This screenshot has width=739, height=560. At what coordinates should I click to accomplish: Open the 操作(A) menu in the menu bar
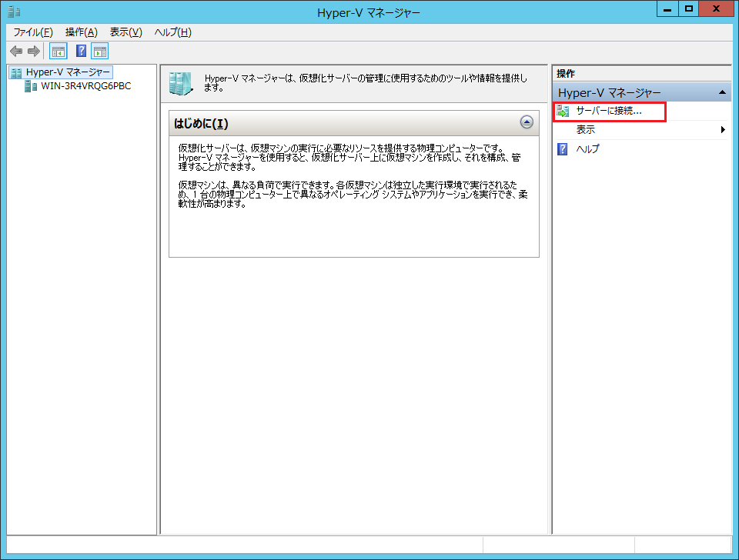82,32
